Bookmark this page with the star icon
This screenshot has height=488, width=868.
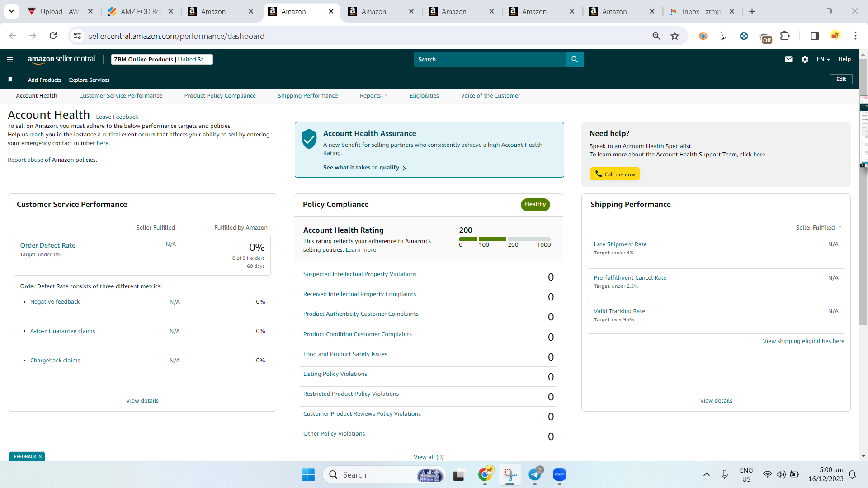(x=675, y=36)
